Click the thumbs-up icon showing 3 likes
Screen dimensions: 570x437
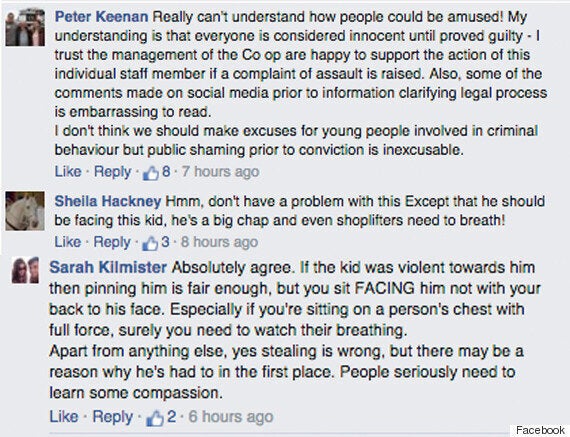tap(150, 243)
